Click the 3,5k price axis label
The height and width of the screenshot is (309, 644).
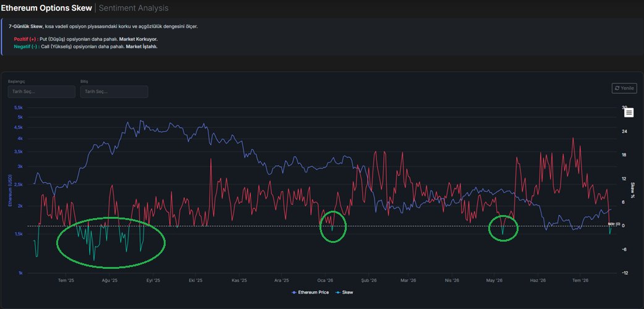tap(19, 151)
